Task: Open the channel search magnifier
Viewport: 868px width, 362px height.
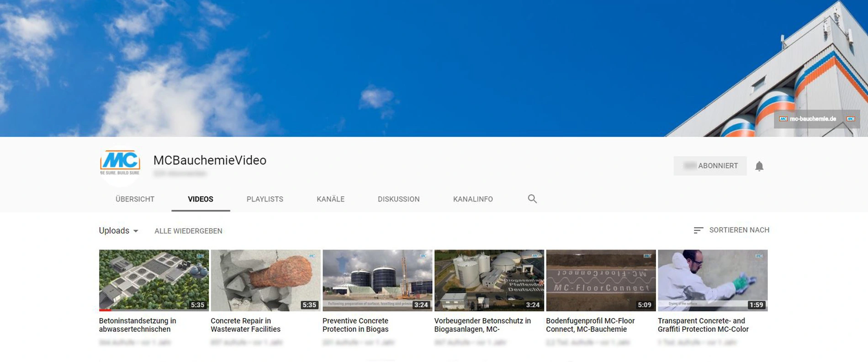Action: click(x=532, y=199)
